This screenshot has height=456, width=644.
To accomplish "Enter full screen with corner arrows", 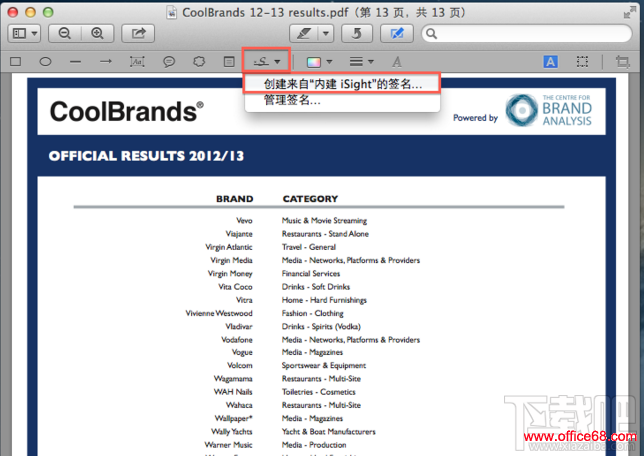I will 628,12.
